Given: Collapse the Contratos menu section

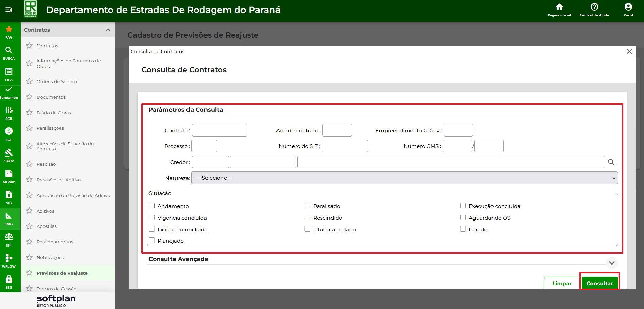Looking at the screenshot, I should pyautogui.click(x=108, y=30).
